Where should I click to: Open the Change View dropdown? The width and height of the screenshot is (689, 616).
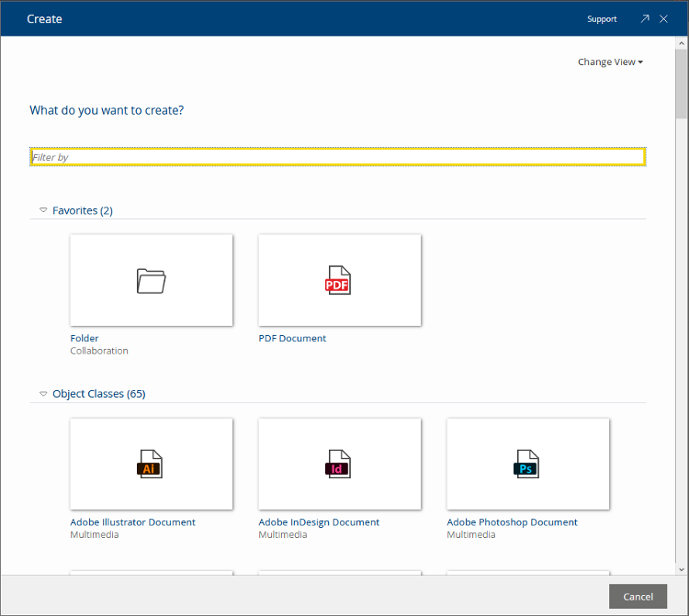click(x=610, y=62)
